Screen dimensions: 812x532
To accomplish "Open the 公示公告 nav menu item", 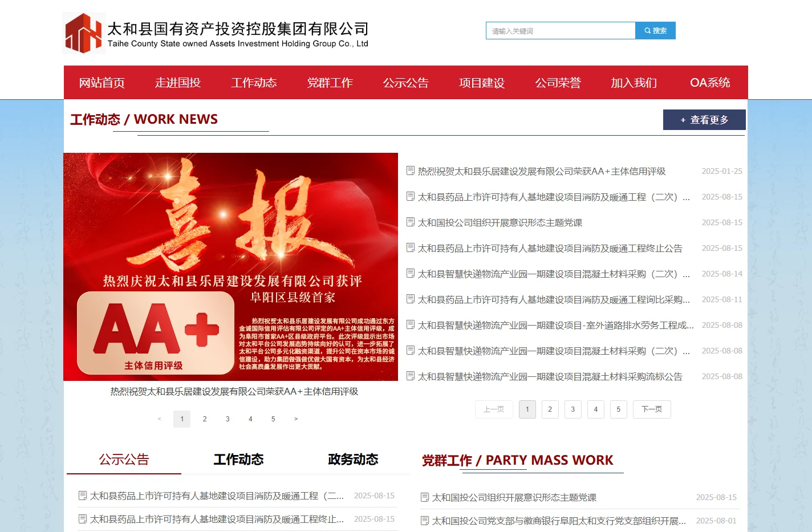I will pyautogui.click(x=406, y=83).
